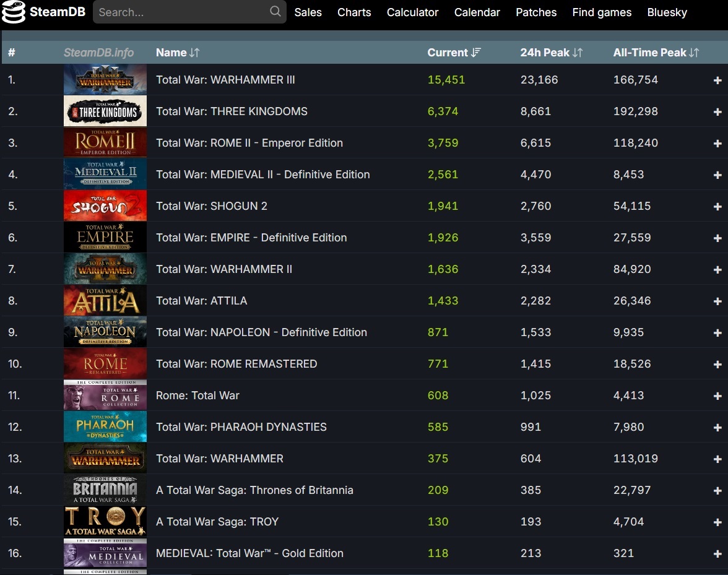Open Total War: MEDIEVAL II - Definitive Edition
Screen dimensions: 728x575
[x=262, y=175]
